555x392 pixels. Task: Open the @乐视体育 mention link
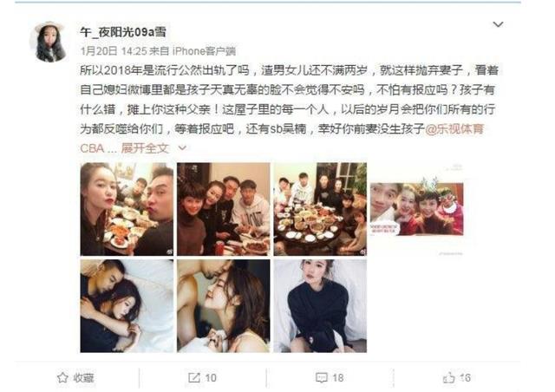coord(454,129)
